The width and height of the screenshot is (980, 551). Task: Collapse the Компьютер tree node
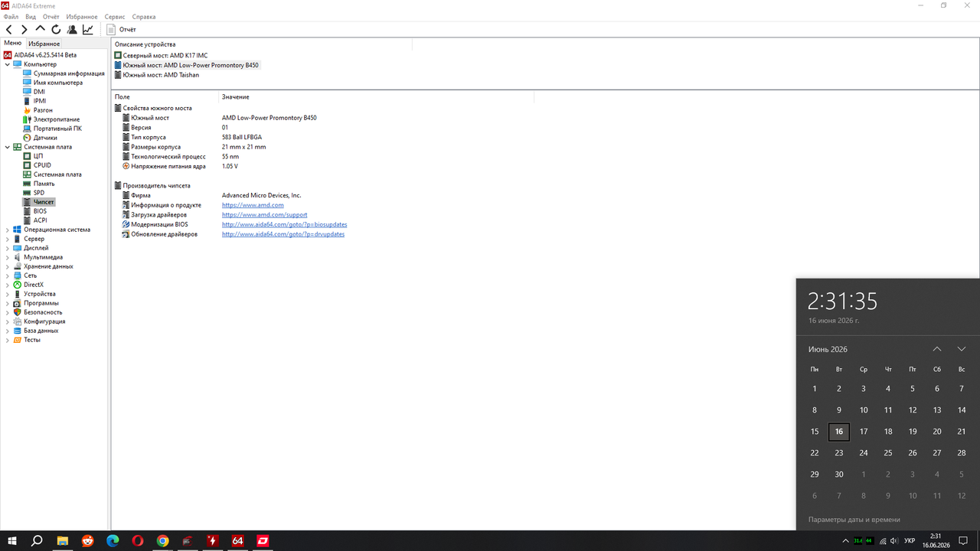tap(8, 64)
